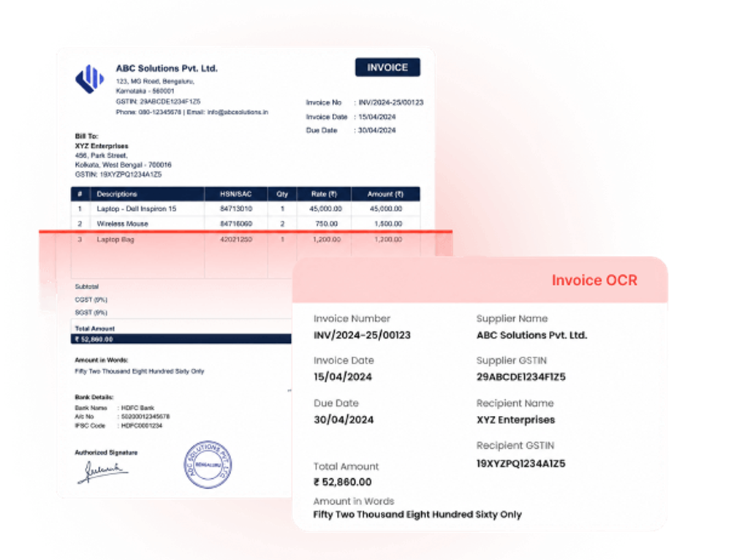Viewport: 731px width, 560px height.
Task: Click the 'Recipient GSTIN' field label
Action: click(515, 445)
